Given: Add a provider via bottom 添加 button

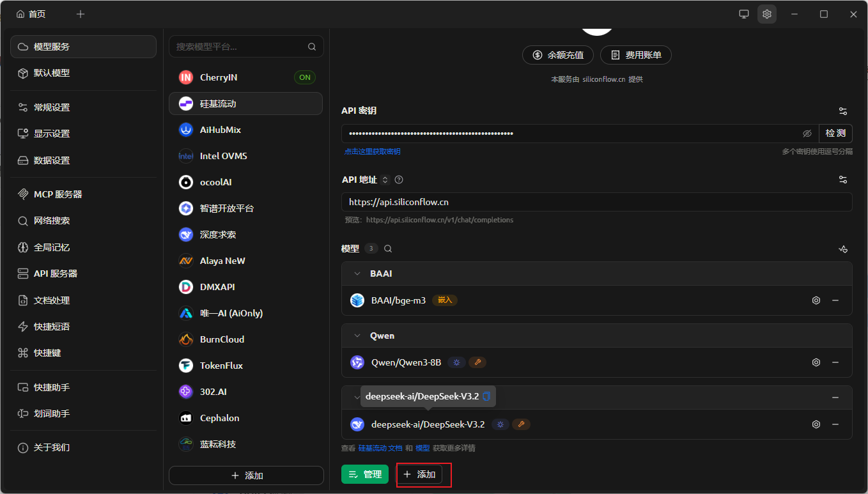Looking at the screenshot, I should pos(246,475).
